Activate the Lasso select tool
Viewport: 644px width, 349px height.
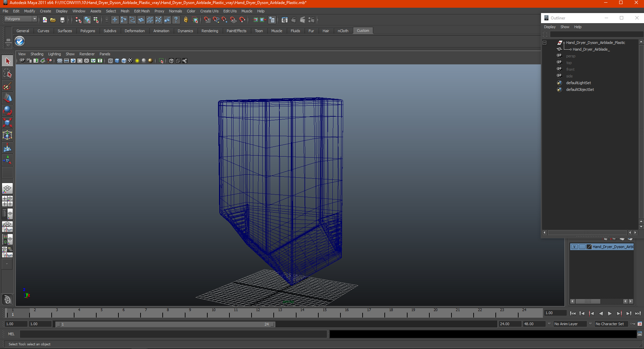(x=7, y=73)
